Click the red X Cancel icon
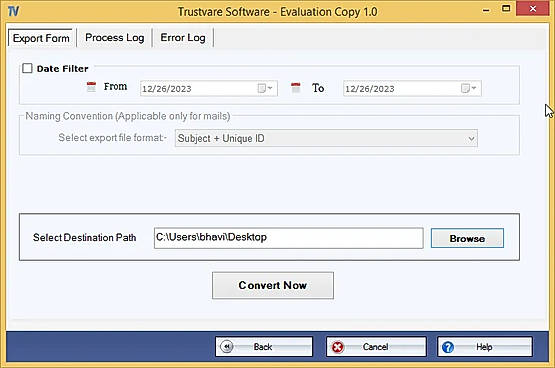Viewport: 555px width, 368px height. point(338,347)
